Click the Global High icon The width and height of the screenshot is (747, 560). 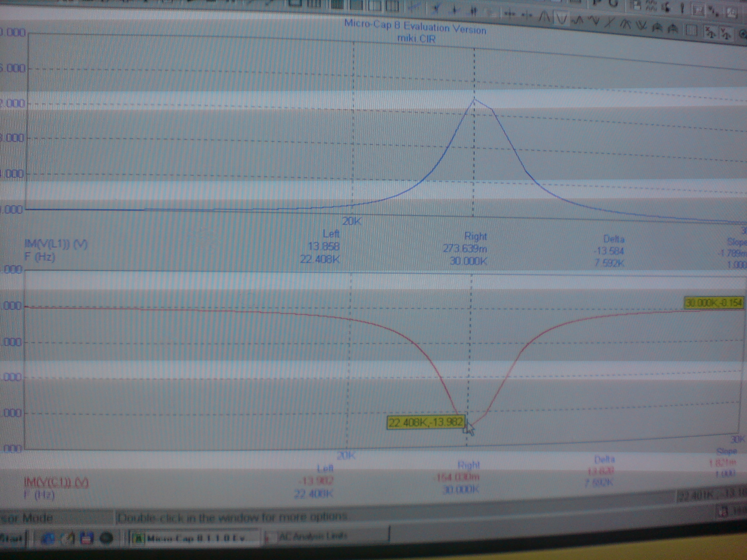pyautogui.click(x=626, y=24)
